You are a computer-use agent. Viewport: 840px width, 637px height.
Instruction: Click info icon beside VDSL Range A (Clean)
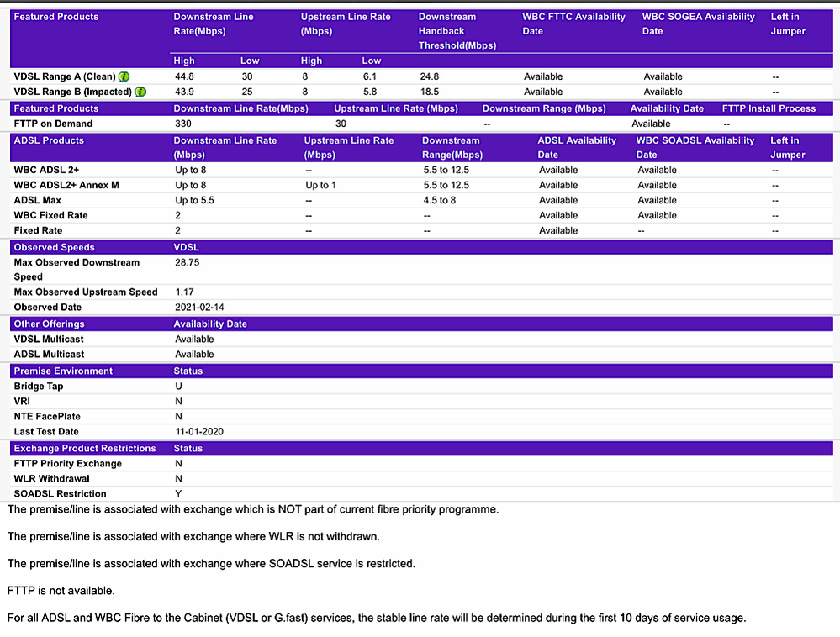click(x=124, y=77)
